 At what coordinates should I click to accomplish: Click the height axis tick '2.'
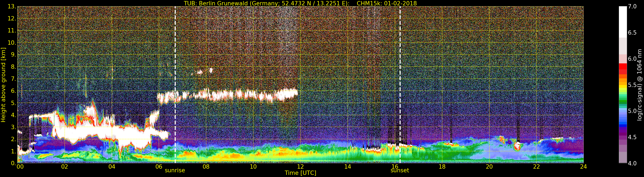(13, 139)
